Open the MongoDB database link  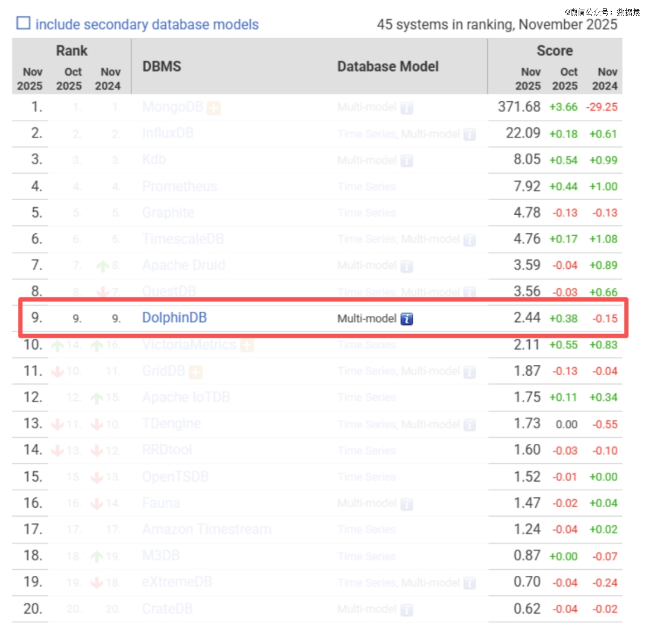tap(172, 107)
